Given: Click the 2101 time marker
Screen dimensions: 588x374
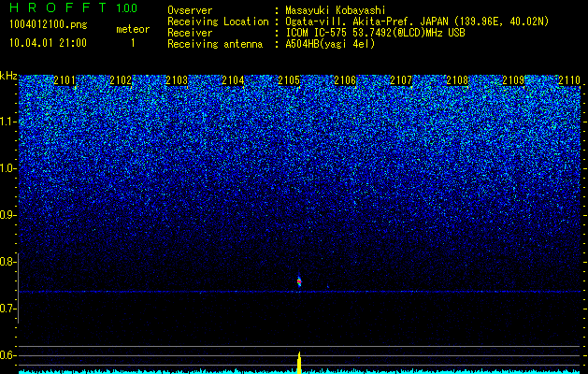Looking at the screenshot, I should (65, 80).
